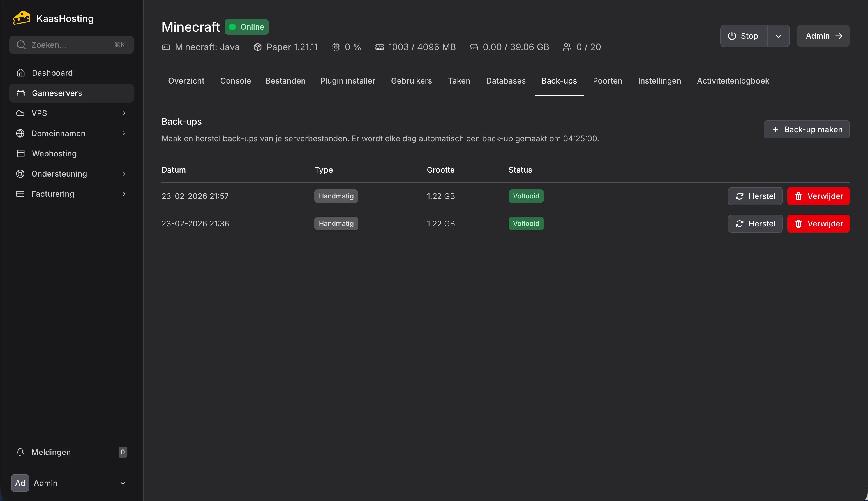Select the Facturering billing icon
This screenshot has height=501, width=868.
[20, 194]
